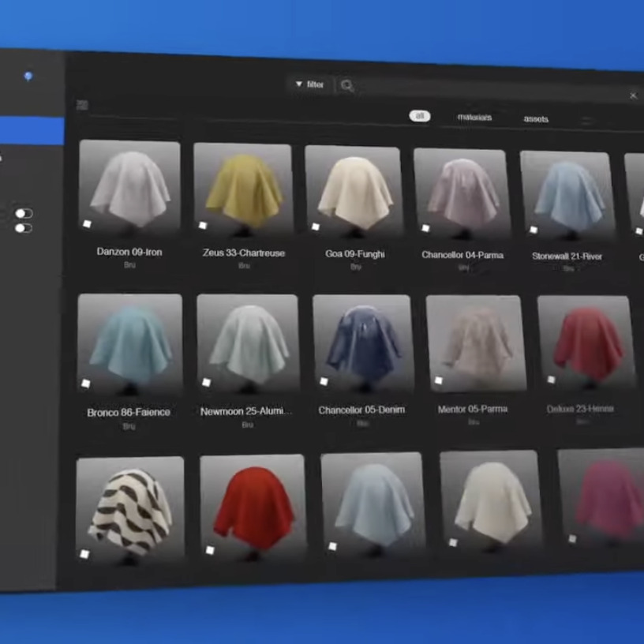The height and width of the screenshot is (644, 644).
Task: Switch to the assets tab
Action: point(536,119)
